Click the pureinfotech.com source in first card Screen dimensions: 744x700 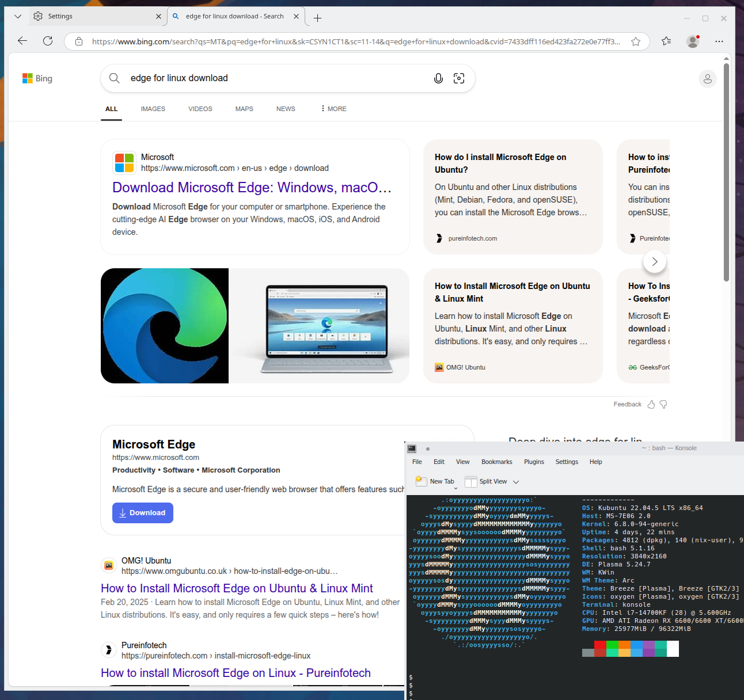coord(466,238)
